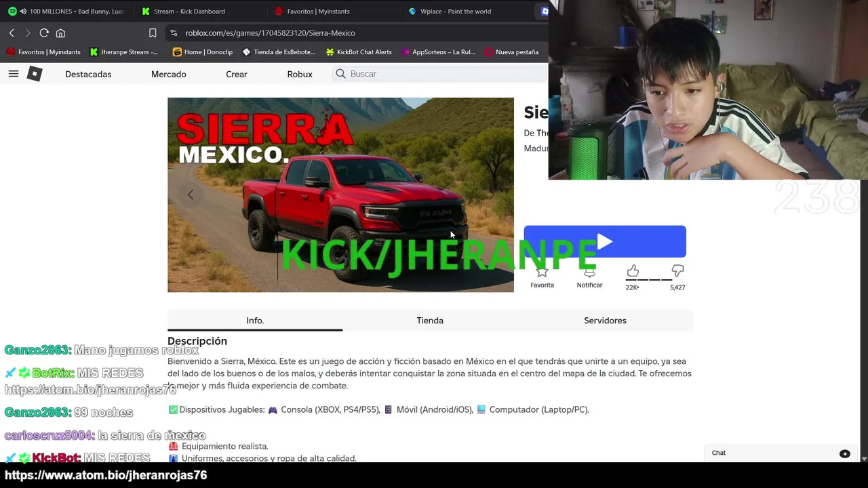This screenshot has height=488, width=868.
Task: Start the game with the blue play button
Action: tap(605, 241)
